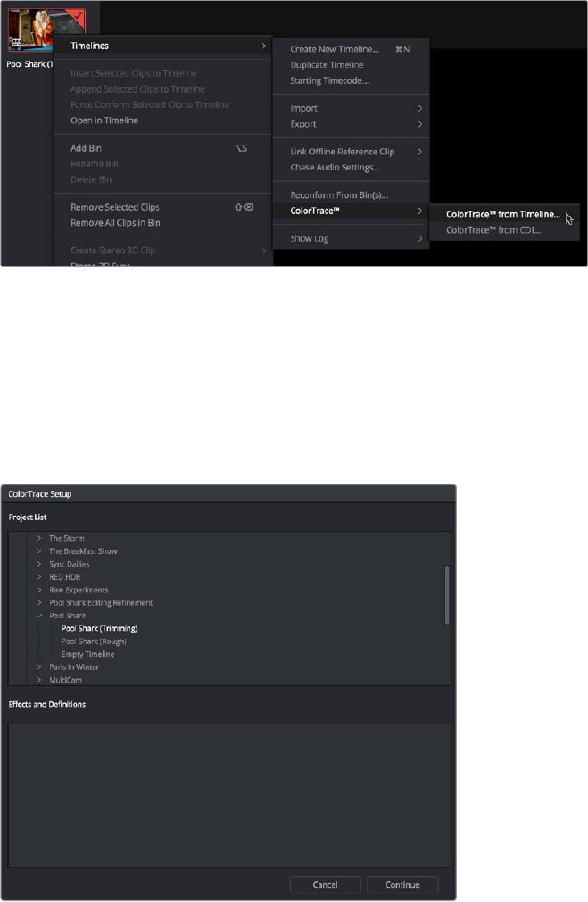Image resolution: width=588 pixels, height=902 pixels.
Task: Open the Import submenu arrow
Action: pyautogui.click(x=420, y=108)
